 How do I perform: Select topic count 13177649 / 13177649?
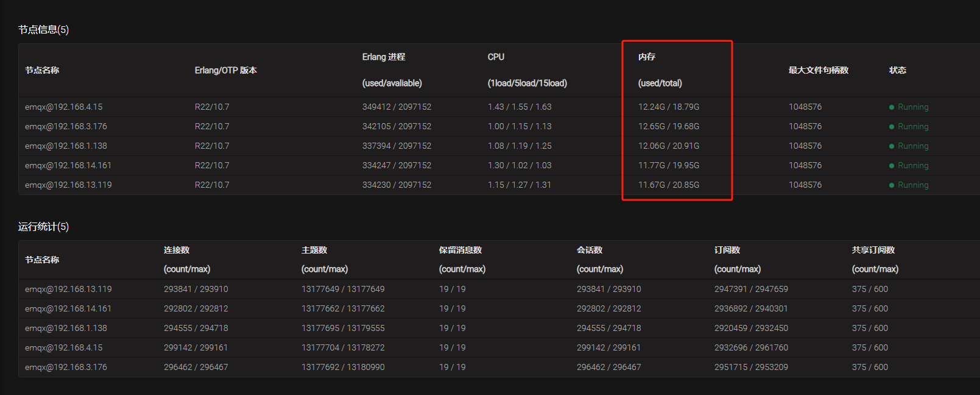click(x=343, y=289)
